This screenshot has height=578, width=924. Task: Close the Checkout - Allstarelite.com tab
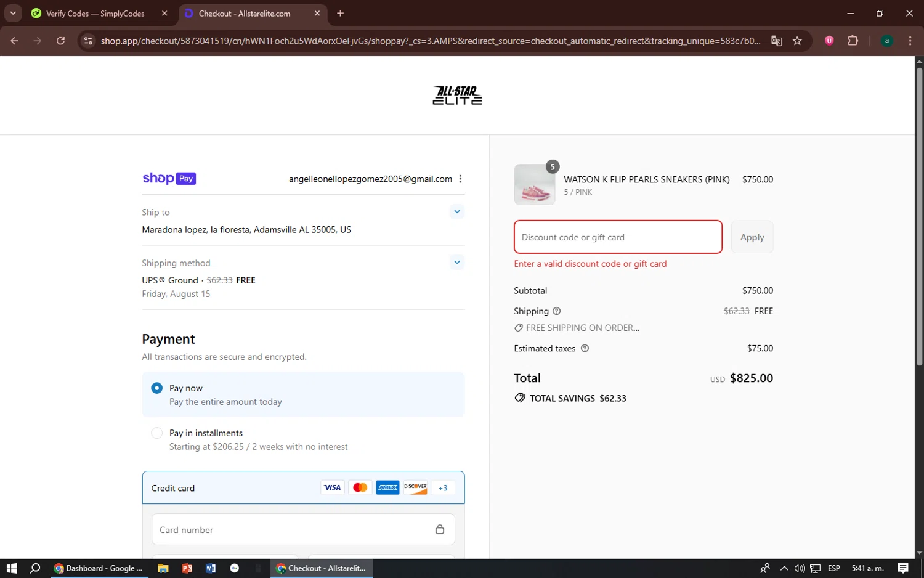(x=317, y=14)
